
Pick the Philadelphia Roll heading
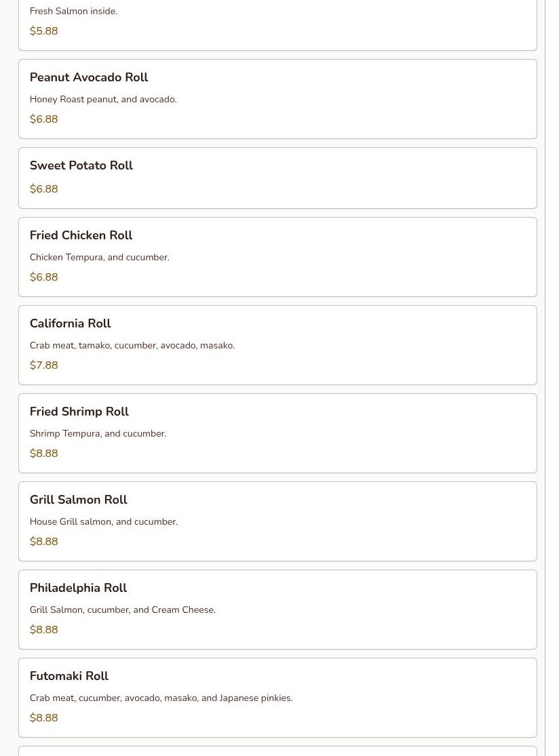click(x=78, y=589)
